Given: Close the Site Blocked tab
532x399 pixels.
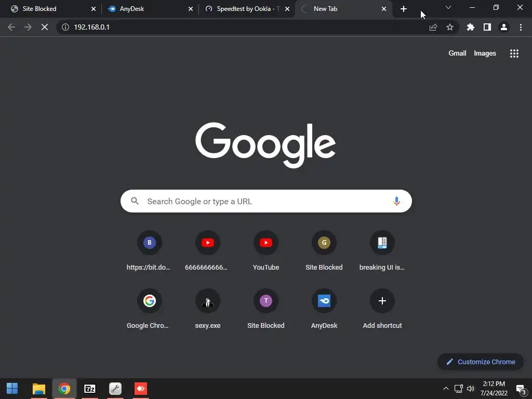Looking at the screenshot, I should pyautogui.click(x=94, y=9).
